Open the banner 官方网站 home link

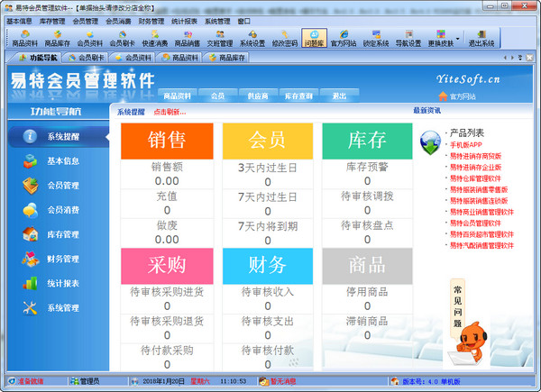pyautogui.click(x=457, y=96)
